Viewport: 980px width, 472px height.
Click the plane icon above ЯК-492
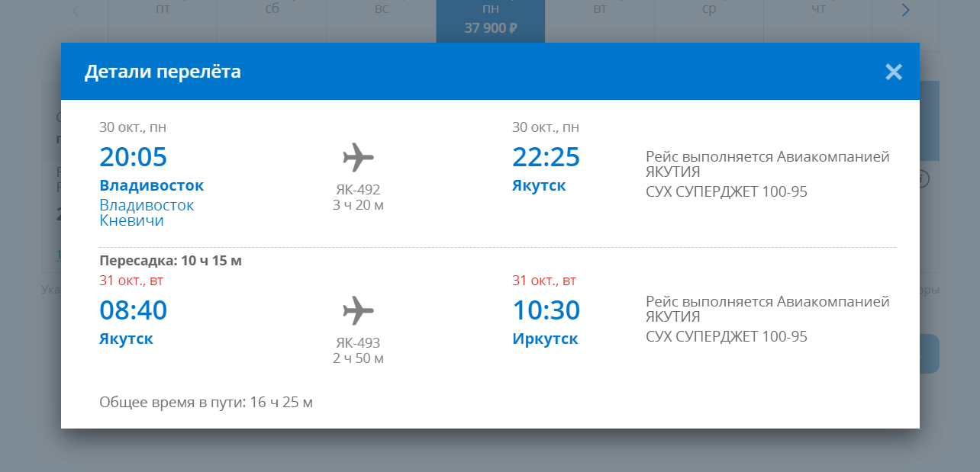pyautogui.click(x=358, y=158)
